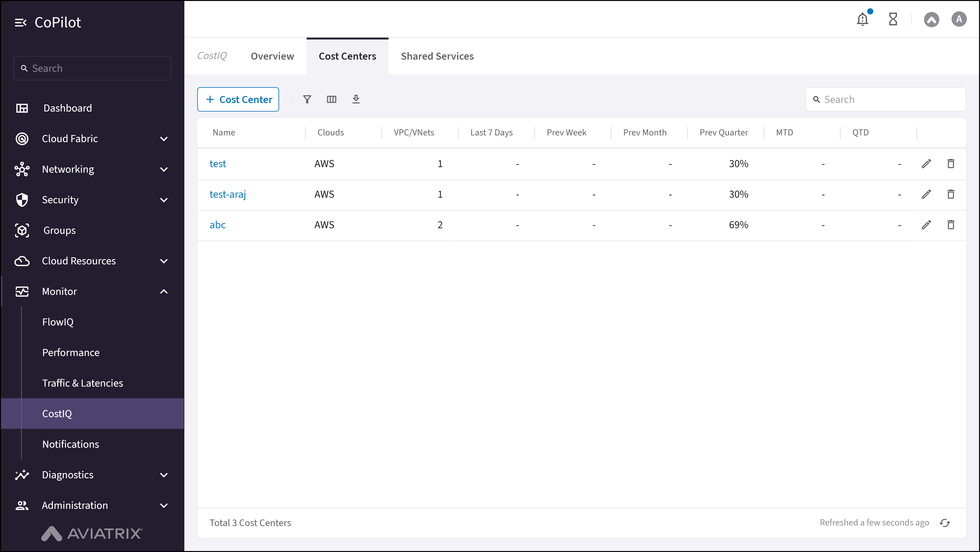Viewport: 980px width, 552px height.
Task: Click the hourglass tasks icon
Action: [893, 19]
